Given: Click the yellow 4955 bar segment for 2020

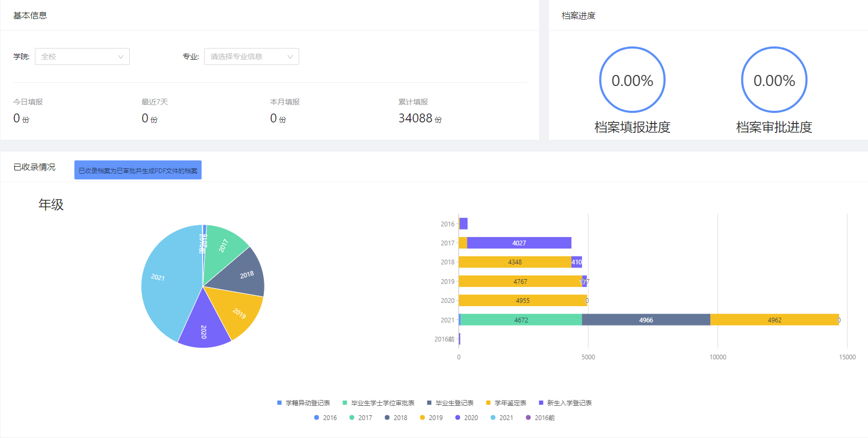Looking at the screenshot, I should 523,301.
